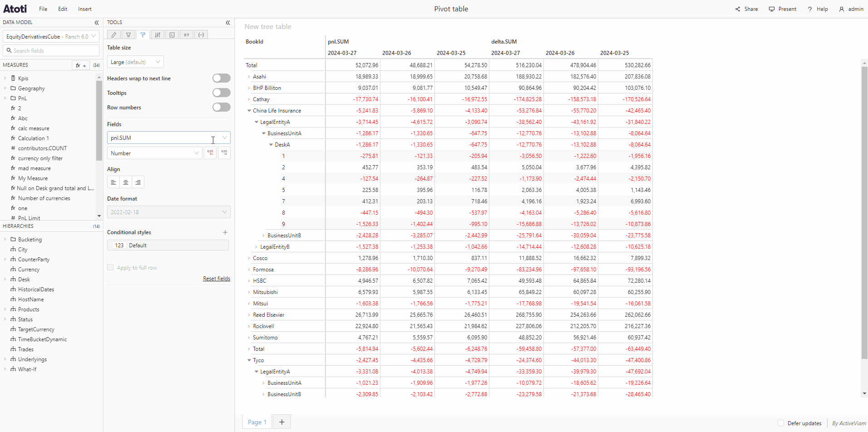Select the My Measure item
868x432 pixels.
33,178
